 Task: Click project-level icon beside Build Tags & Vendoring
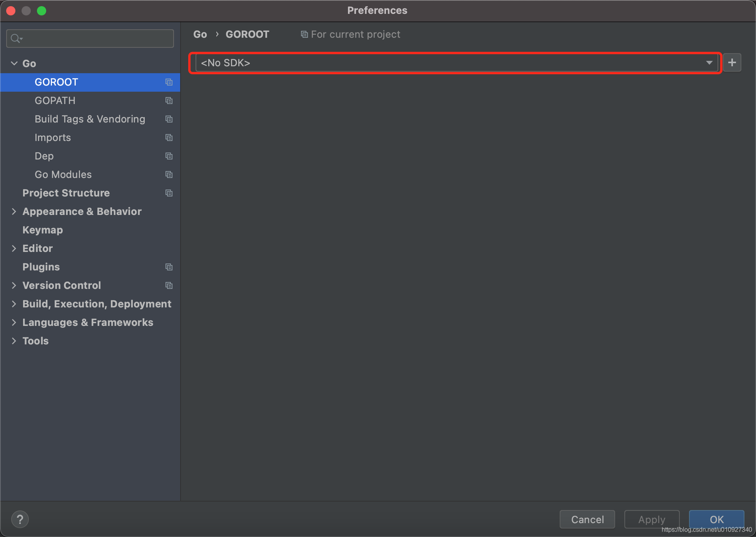[169, 119]
